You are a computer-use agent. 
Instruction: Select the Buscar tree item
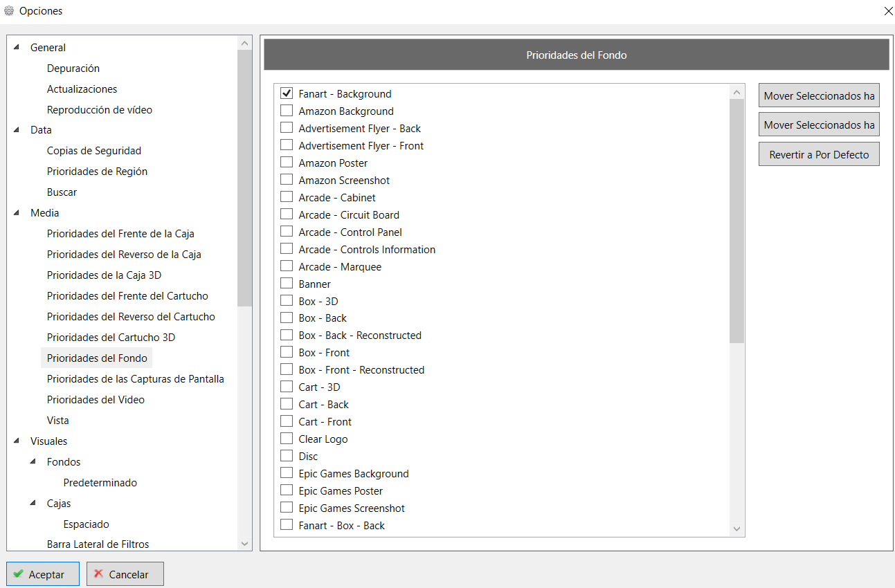click(x=62, y=192)
